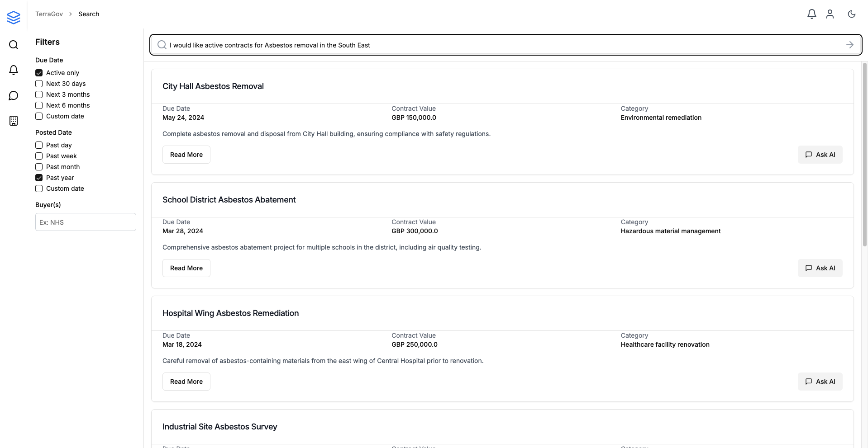This screenshot has width=868, height=448.
Task: Uncheck the Active only filter
Action: coord(39,73)
